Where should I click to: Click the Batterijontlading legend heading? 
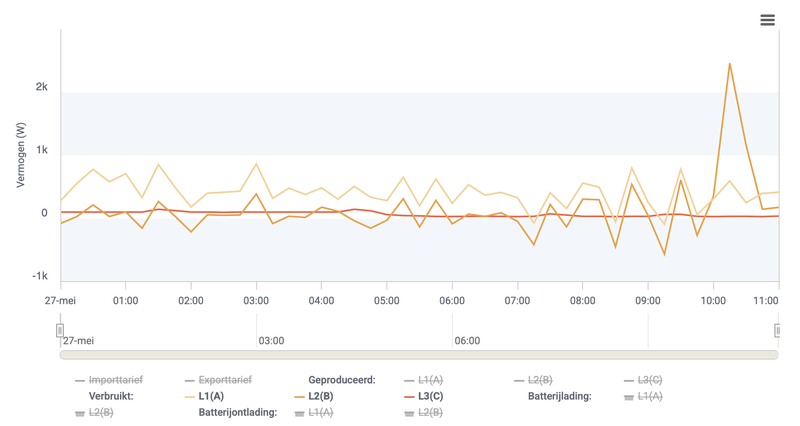pos(238,413)
